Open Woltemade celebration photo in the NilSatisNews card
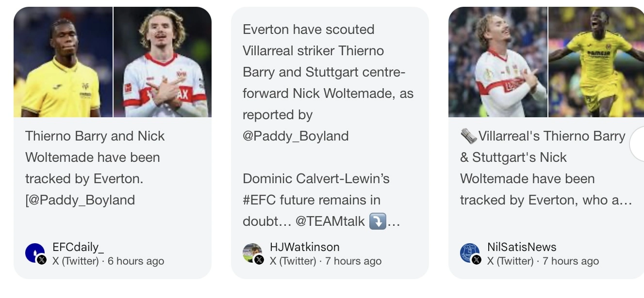Screen dimensions: 644x298 click(498, 62)
